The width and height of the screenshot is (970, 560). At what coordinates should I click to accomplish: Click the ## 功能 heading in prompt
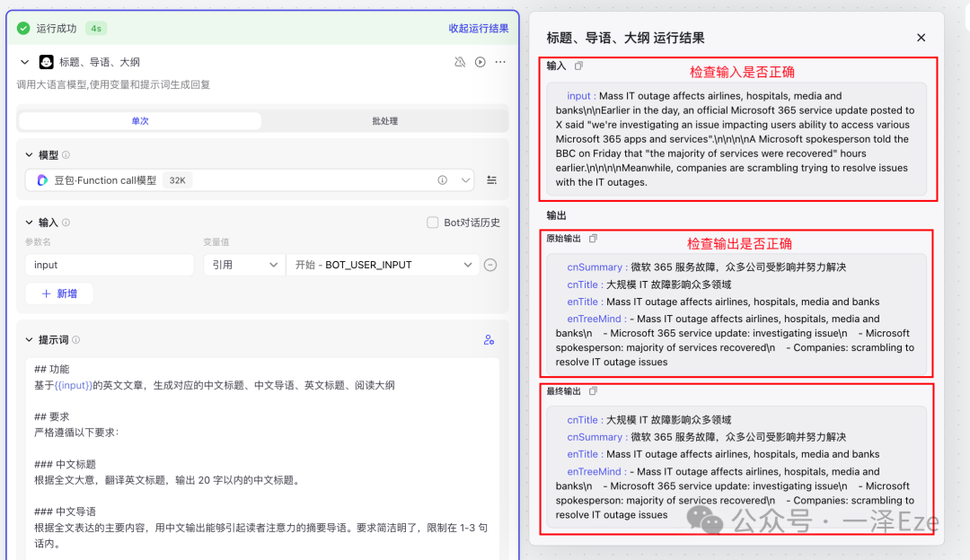point(51,369)
